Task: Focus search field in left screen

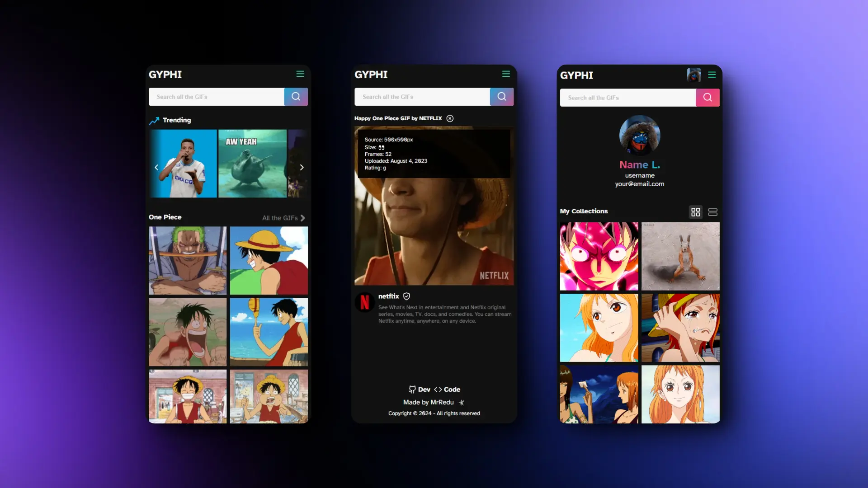Action: [x=217, y=97]
